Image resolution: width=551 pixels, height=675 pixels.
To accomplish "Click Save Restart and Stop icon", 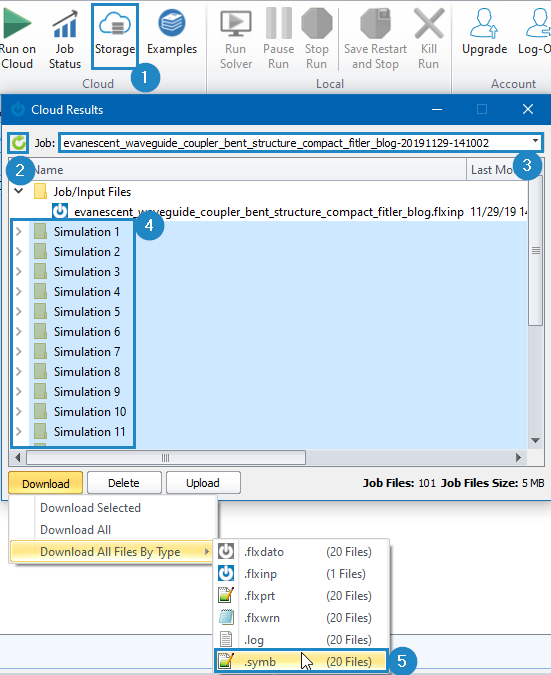I will point(375,24).
